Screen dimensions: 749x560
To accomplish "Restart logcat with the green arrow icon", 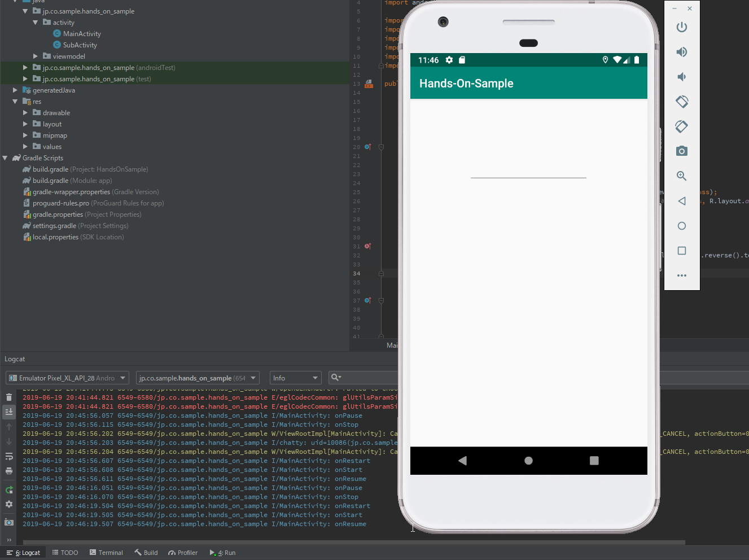I will pyautogui.click(x=9, y=490).
